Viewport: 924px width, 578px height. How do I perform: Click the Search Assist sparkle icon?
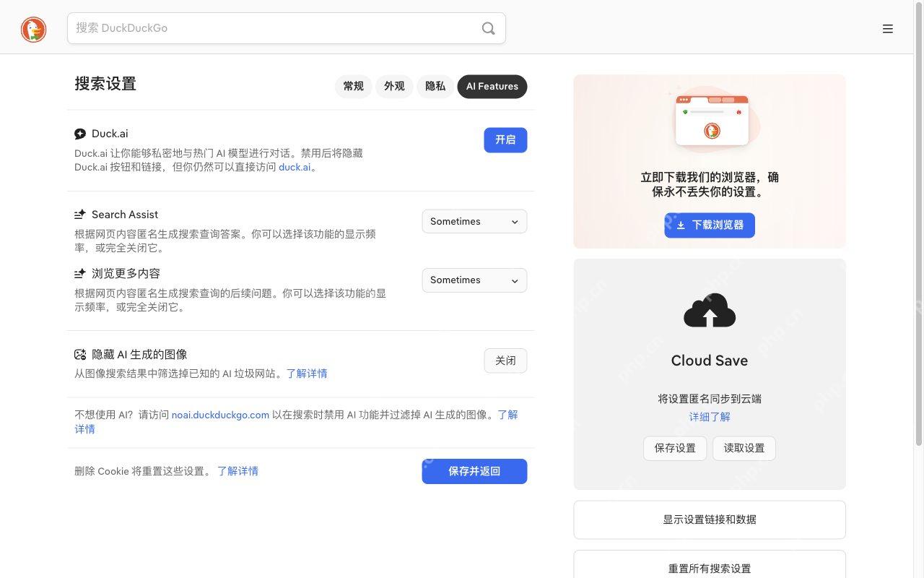click(80, 215)
